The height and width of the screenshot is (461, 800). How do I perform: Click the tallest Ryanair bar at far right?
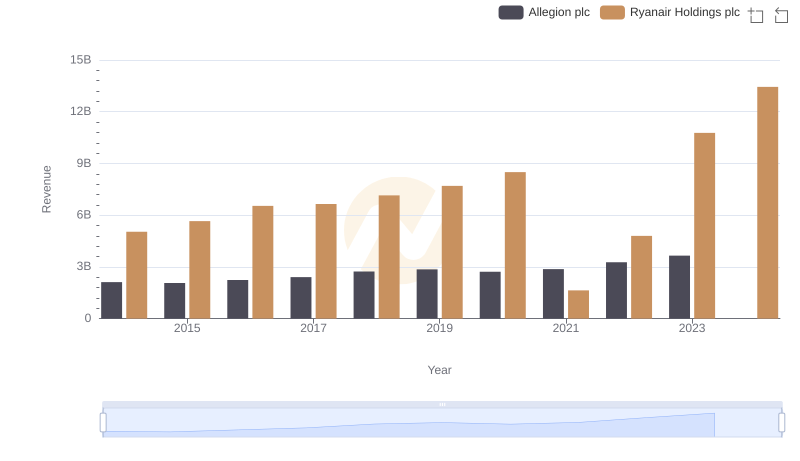767,202
